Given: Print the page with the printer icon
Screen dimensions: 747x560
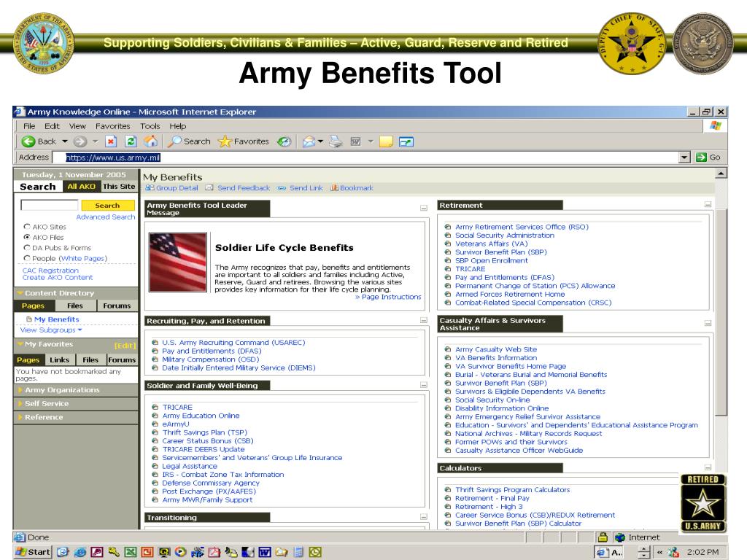Looking at the screenshot, I should point(336,141).
